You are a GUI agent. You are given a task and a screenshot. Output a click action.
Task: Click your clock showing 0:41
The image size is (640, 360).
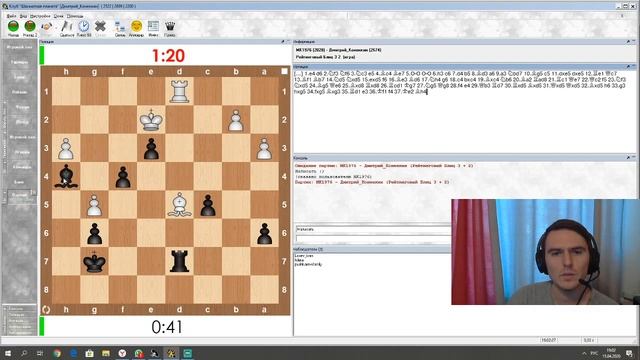(167, 327)
